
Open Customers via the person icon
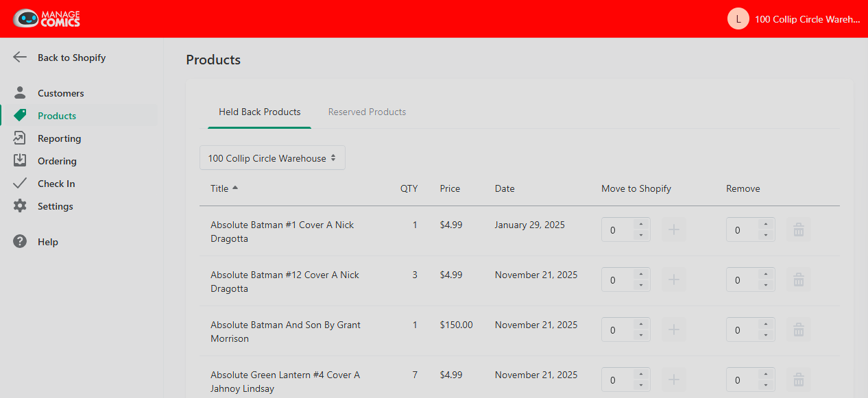[20, 92]
